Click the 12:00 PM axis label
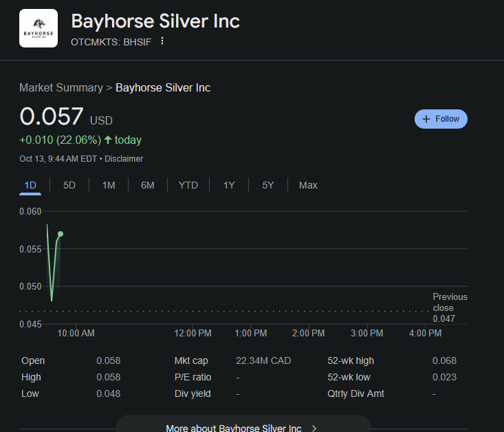 pyautogui.click(x=193, y=333)
